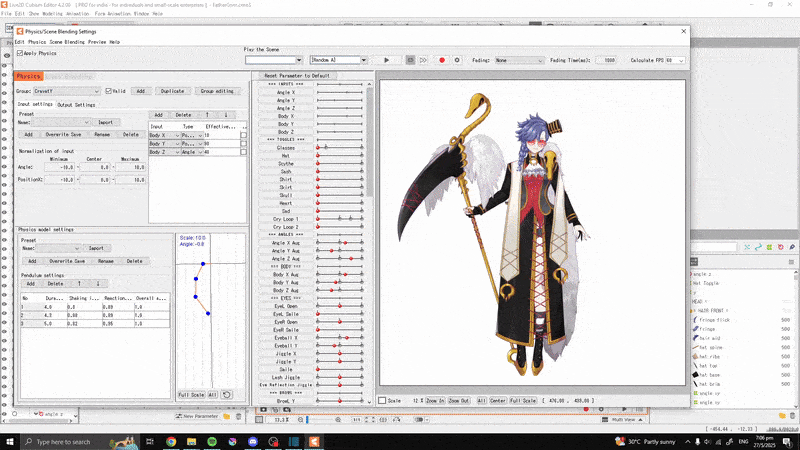Screen dimensions: 800x450
Task: Start recording with the red record button
Action: coord(442,60)
